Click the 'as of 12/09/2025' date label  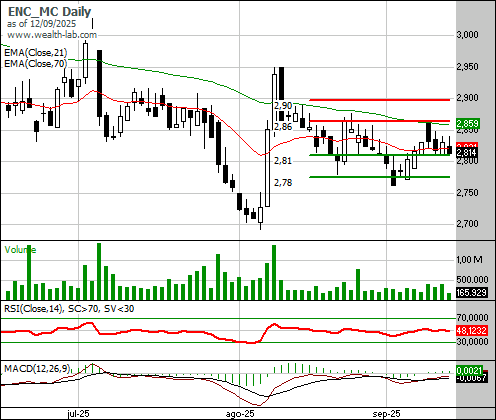pos(41,24)
